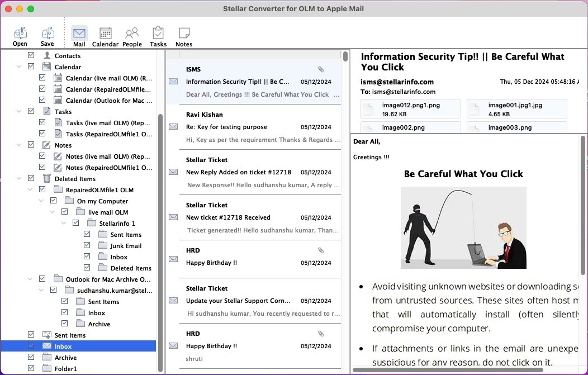Click attachment paperclip on ISMS email
The width and height of the screenshot is (588, 375).
tap(321, 69)
